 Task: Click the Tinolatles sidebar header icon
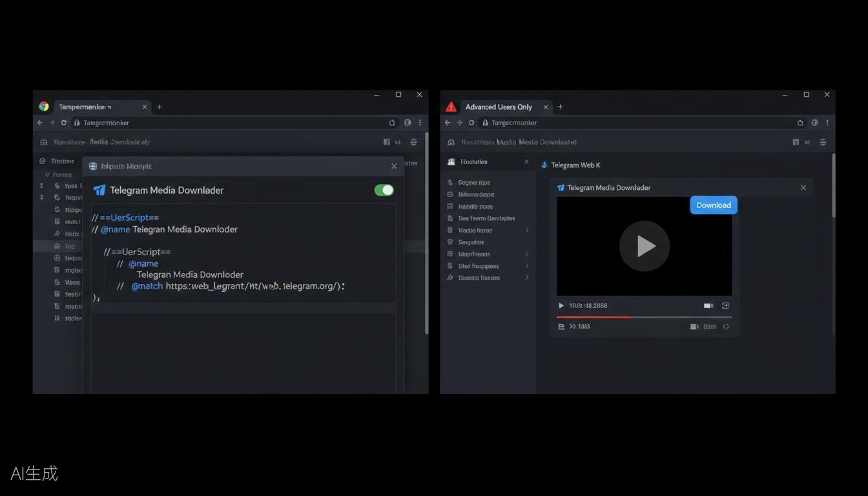[x=451, y=162]
